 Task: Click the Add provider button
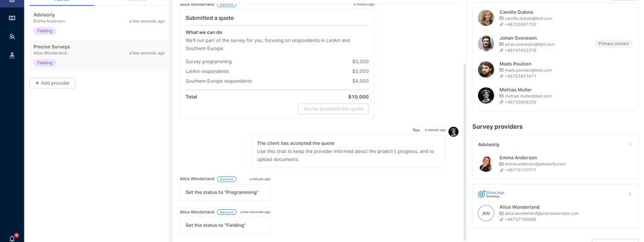52,83
